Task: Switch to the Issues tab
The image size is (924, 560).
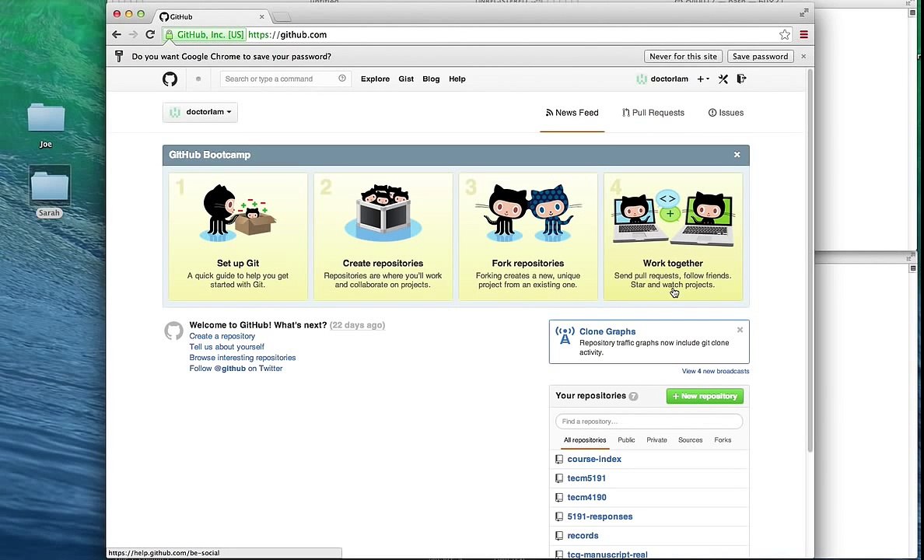Action: (726, 113)
